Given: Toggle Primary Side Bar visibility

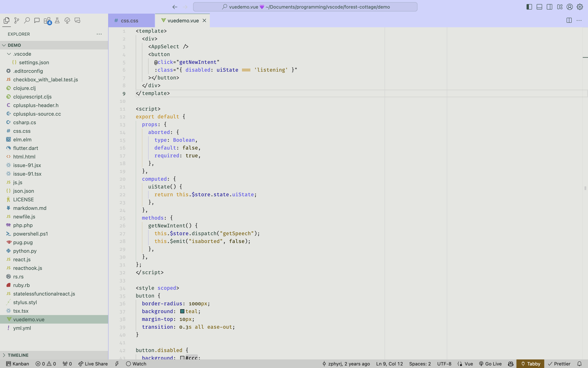Looking at the screenshot, I should [529, 7].
